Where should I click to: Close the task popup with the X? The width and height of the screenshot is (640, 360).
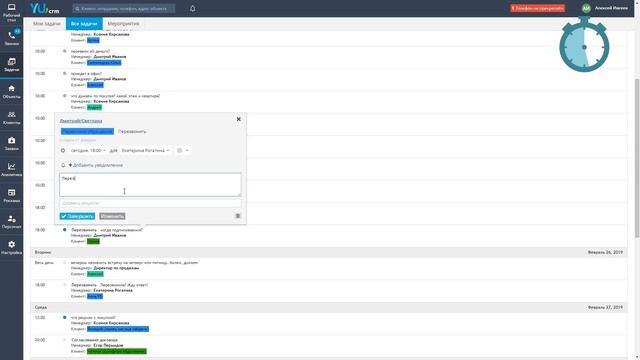(x=239, y=119)
